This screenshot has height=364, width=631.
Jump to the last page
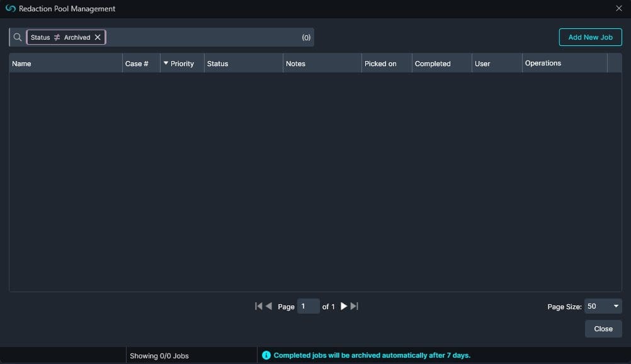354,306
